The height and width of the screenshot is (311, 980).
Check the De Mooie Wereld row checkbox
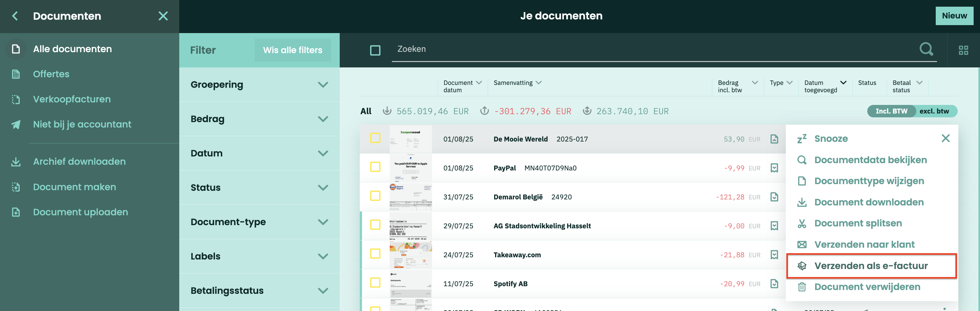tap(375, 138)
